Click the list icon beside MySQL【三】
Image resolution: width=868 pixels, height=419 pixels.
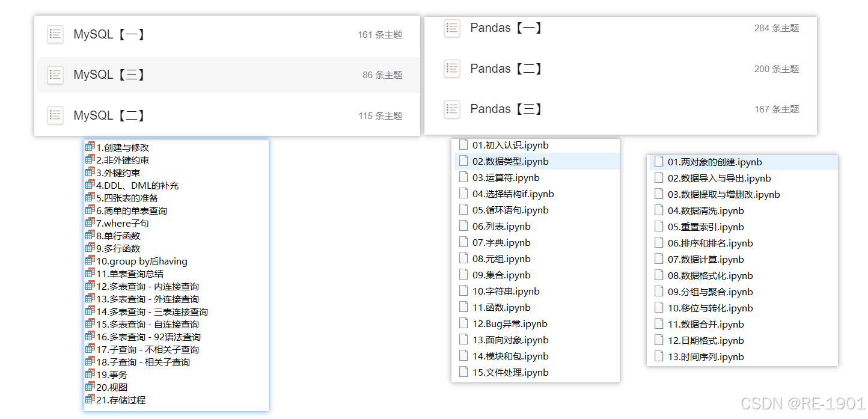55,75
